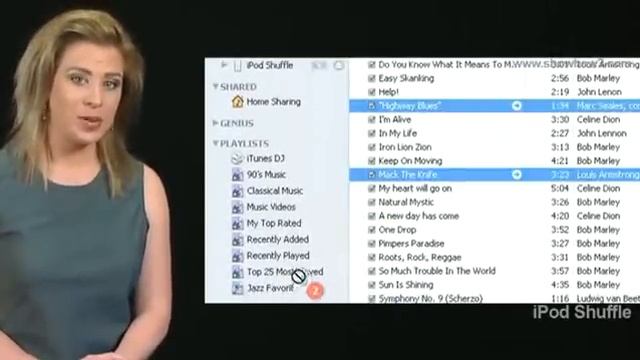Viewport: 640px width, 360px height.
Task: Uncheck the Help! song checkbox
Action: 371,92
